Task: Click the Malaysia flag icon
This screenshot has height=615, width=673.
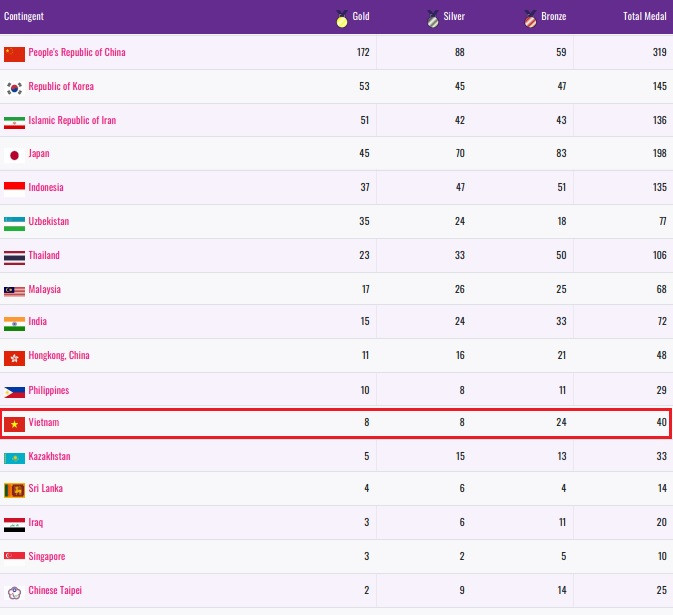Action: [x=14, y=290]
